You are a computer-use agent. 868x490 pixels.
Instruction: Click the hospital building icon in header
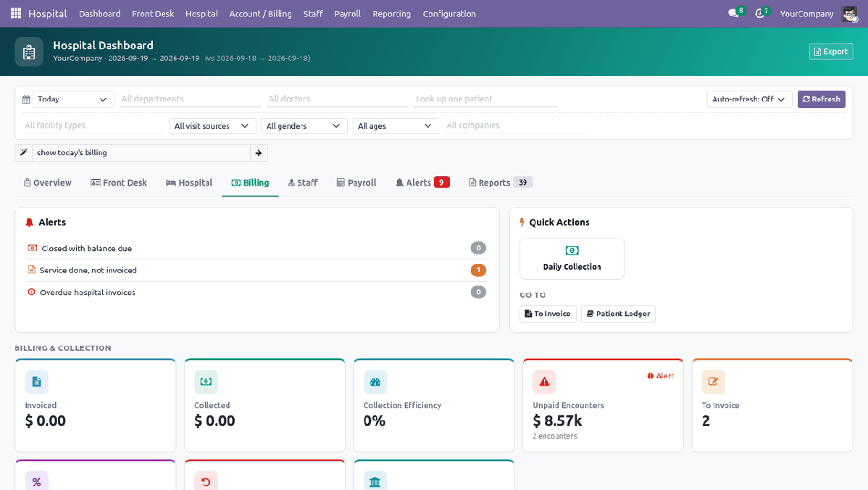[x=29, y=52]
